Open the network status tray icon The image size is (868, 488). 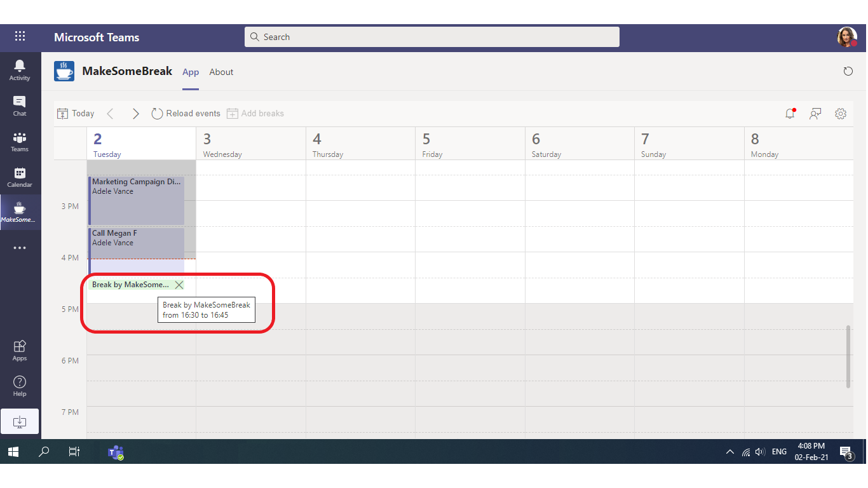click(x=746, y=452)
